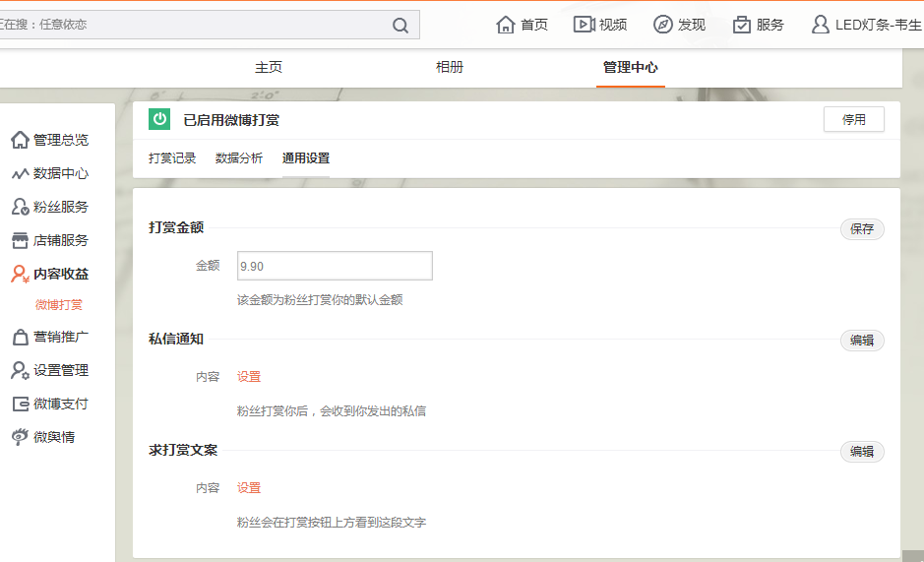This screenshot has width=924, height=562.
Task: Open the 打赏记录 tab
Action: (172, 157)
